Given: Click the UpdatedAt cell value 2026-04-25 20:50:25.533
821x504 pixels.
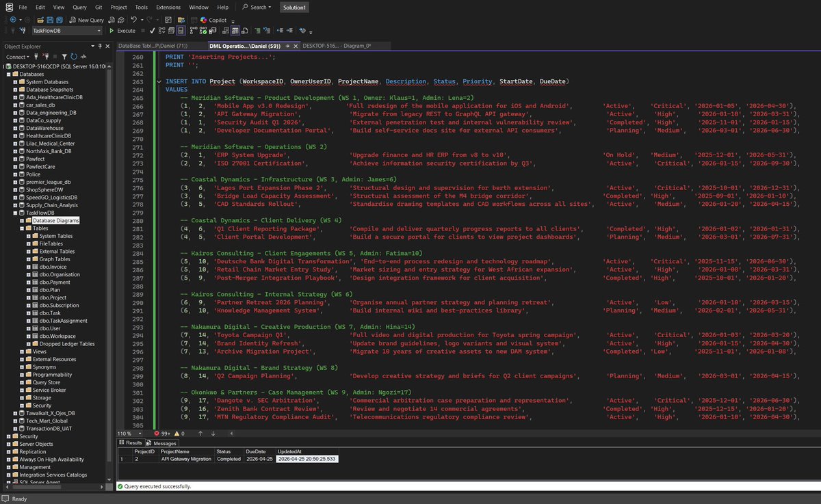Looking at the screenshot, I should pyautogui.click(x=307, y=460).
